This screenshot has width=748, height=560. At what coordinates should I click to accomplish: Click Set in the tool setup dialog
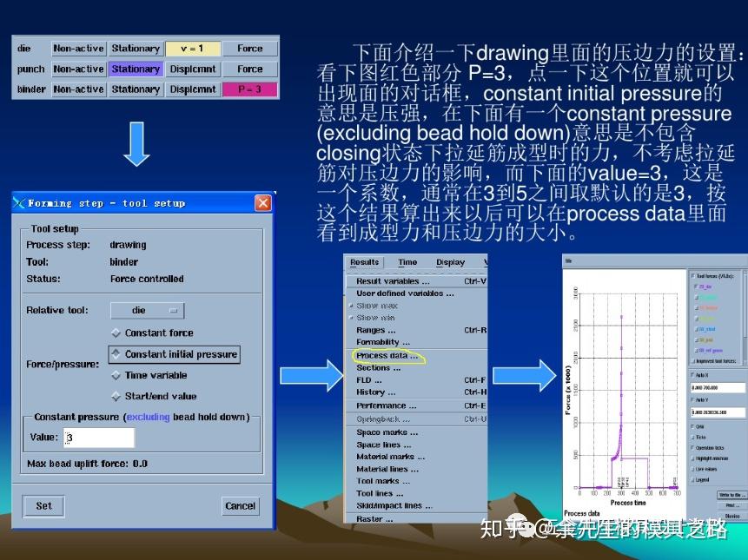click(43, 505)
